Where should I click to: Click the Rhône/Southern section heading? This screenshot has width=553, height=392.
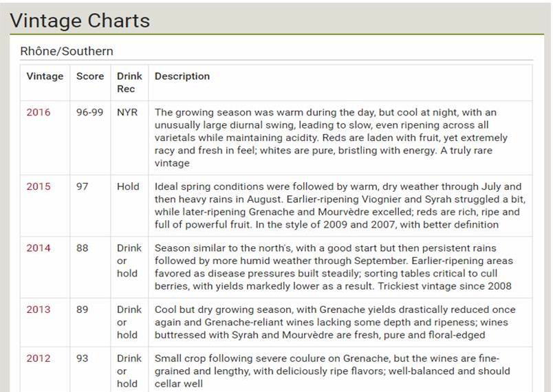[x=67, y=51]
